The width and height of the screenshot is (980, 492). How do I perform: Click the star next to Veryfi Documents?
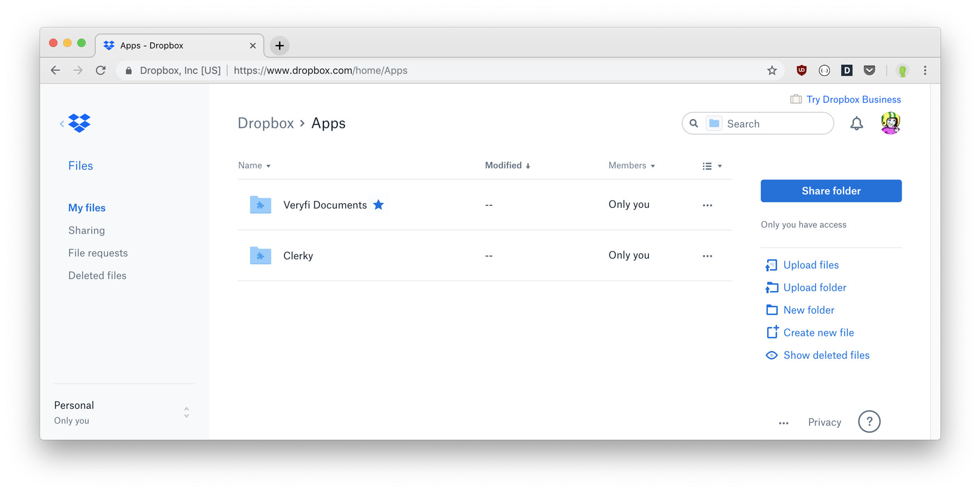pyautogui.click(x=378, y=205)
